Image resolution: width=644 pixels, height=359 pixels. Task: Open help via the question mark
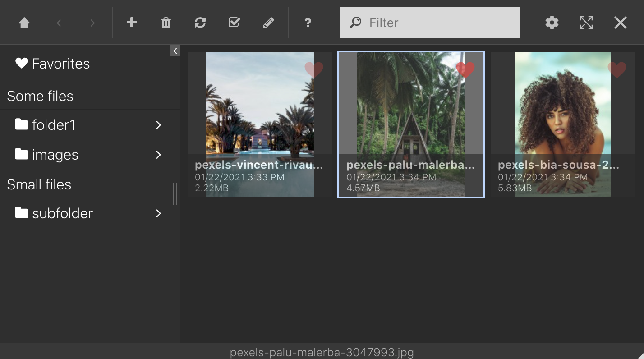pyautogui.click(x=308, y=23)
